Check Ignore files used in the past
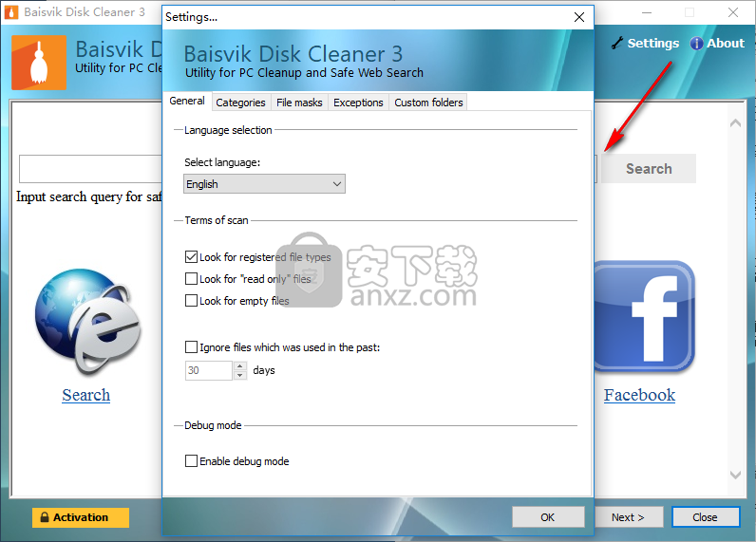 click(x=192, y=346)
